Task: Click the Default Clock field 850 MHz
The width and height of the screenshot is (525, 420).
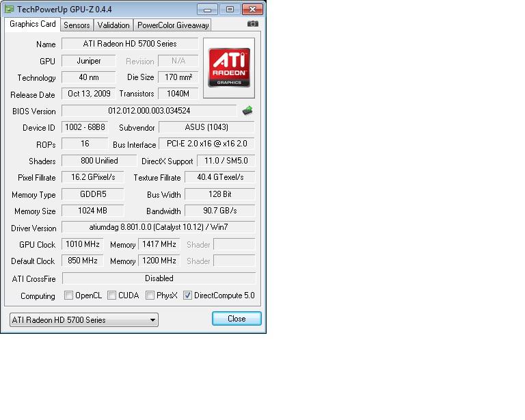Action: tap(83, 260)
